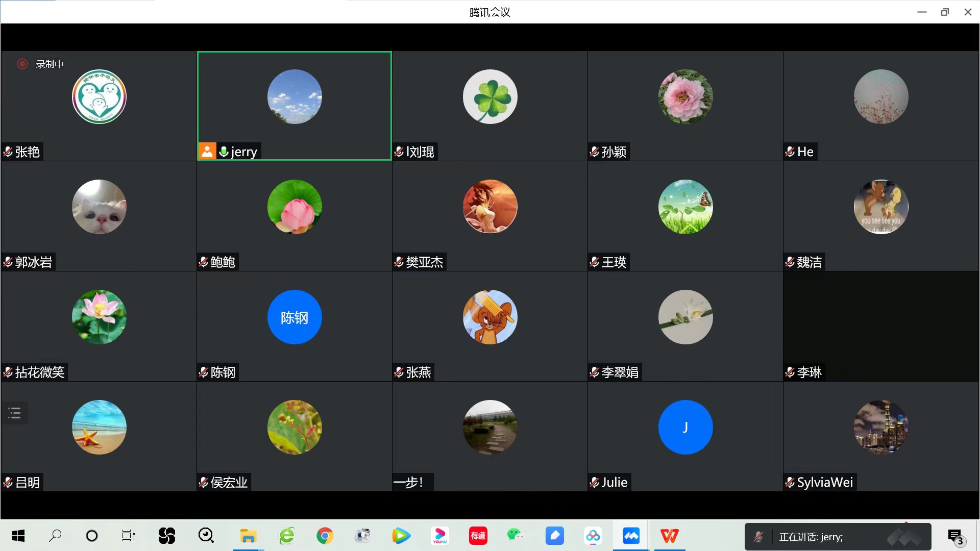Click jerry's host badge icon
Image resolution: width=980 pixels, height=551 pixels.
pyautogui.click(x=207, y=152)
